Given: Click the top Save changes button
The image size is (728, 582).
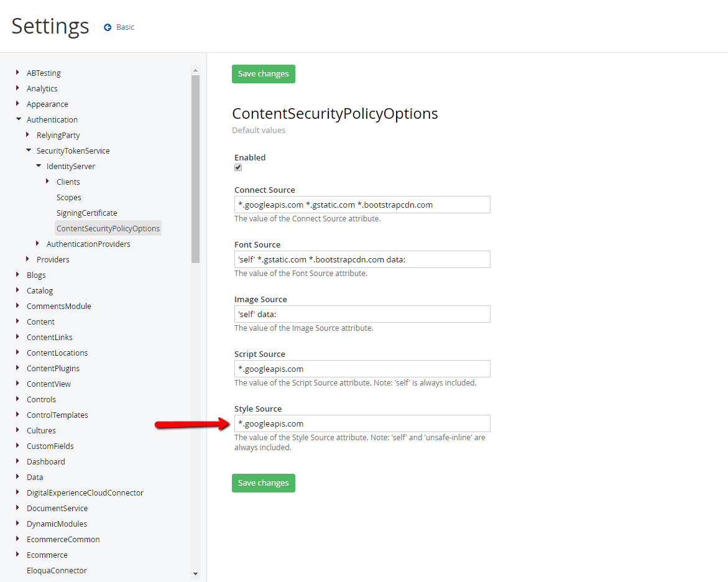Looking at the screenshot, I should coord(263,74).
